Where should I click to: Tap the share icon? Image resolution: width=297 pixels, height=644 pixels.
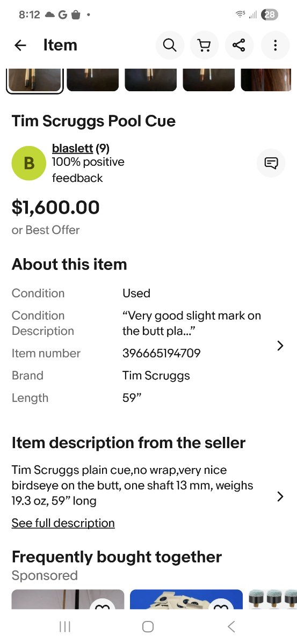tap(240, 45)
